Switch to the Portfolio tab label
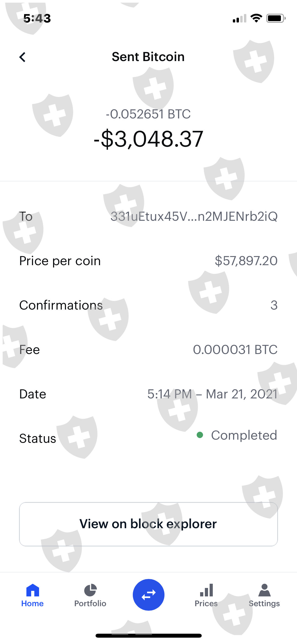 point(90,604)
